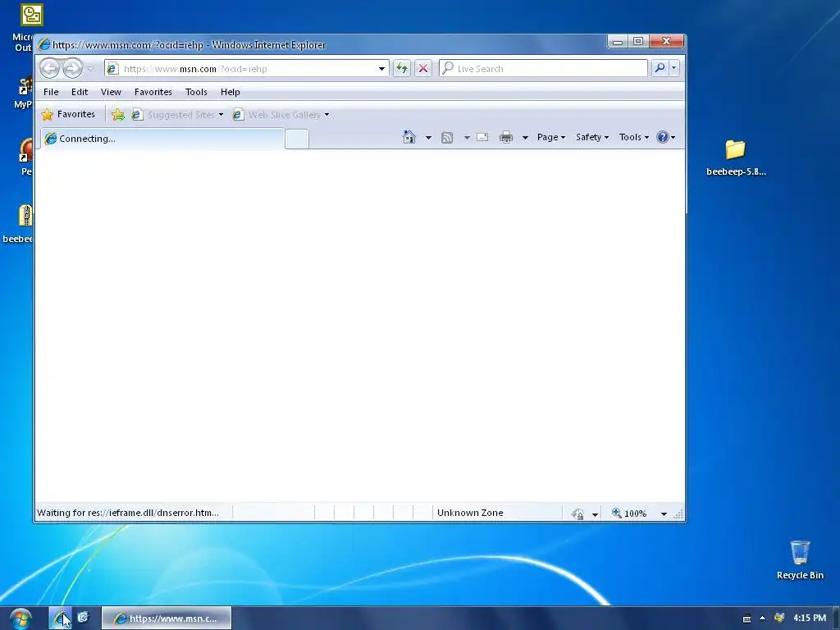Open the Edit menu
Viewport: 840px width, 630px height.
[x=80, y=92]
